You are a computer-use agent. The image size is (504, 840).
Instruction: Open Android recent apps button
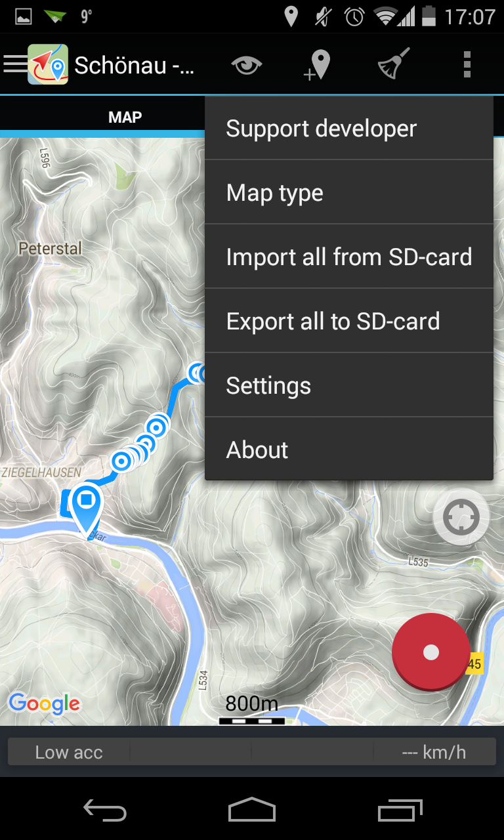(400, 811)
